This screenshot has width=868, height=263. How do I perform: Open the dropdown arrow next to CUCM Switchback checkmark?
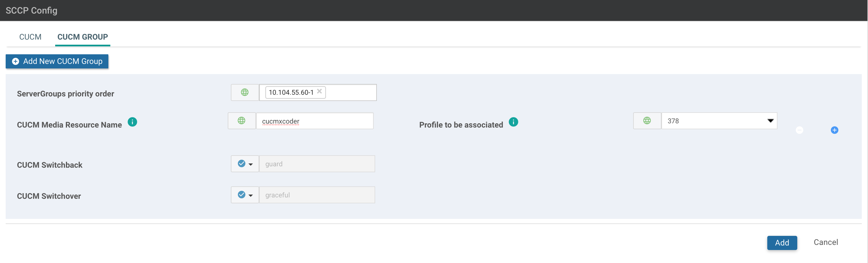[x=251, y=164]
